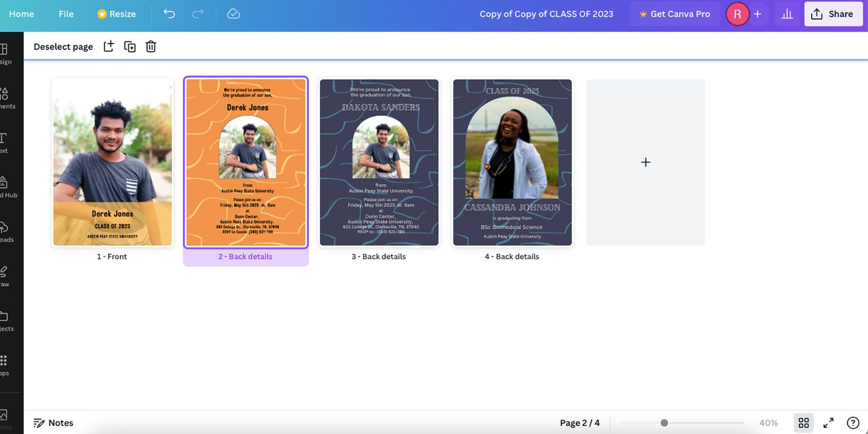The image size is (868, 434).
Task: Toggle the grid view icon
Action: pyautogui.click(x=803, y=423)
